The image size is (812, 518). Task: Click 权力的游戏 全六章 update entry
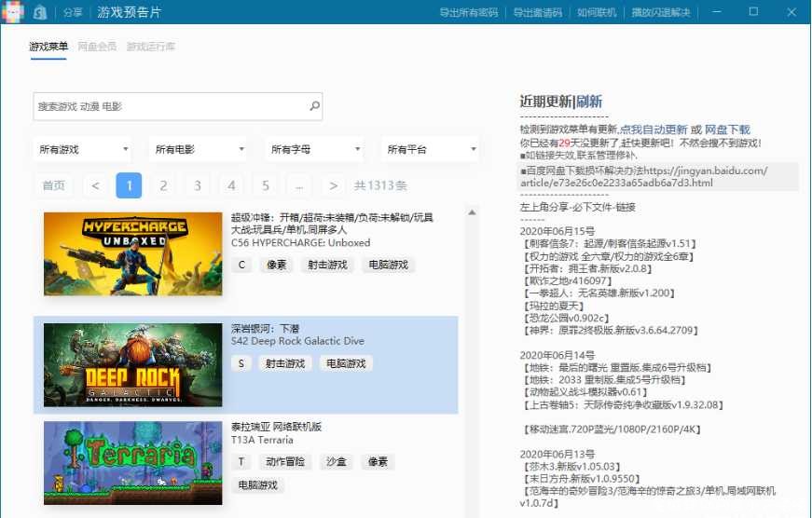[608, 256]
